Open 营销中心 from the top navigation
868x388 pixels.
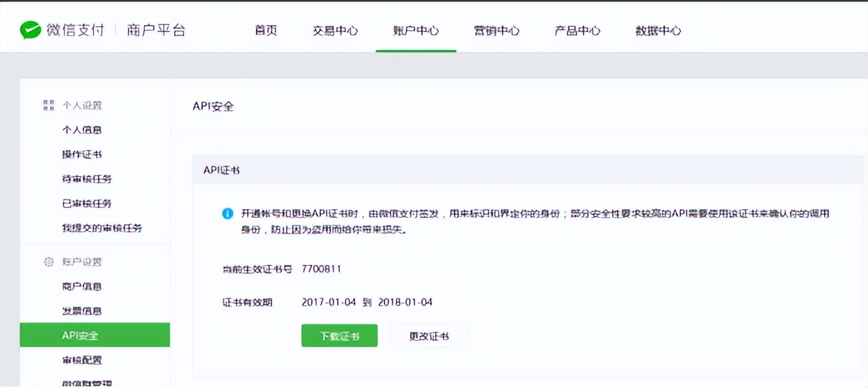[x=497, y=30]
